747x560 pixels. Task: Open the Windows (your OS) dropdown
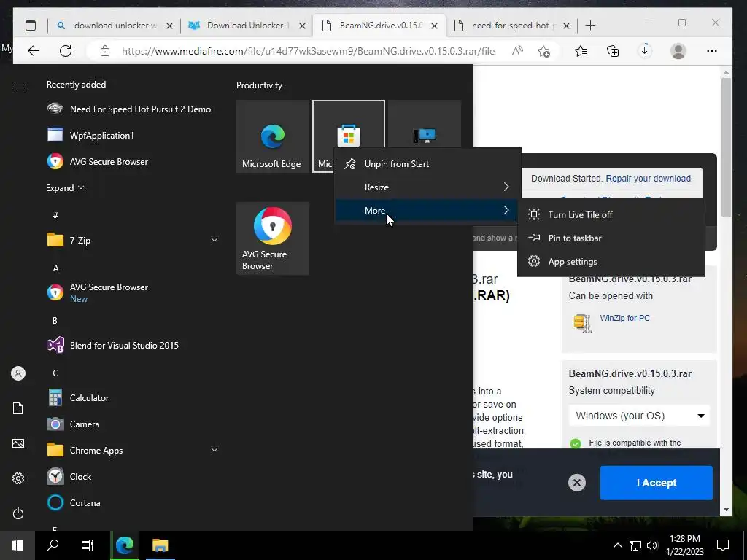coord(639,416)
